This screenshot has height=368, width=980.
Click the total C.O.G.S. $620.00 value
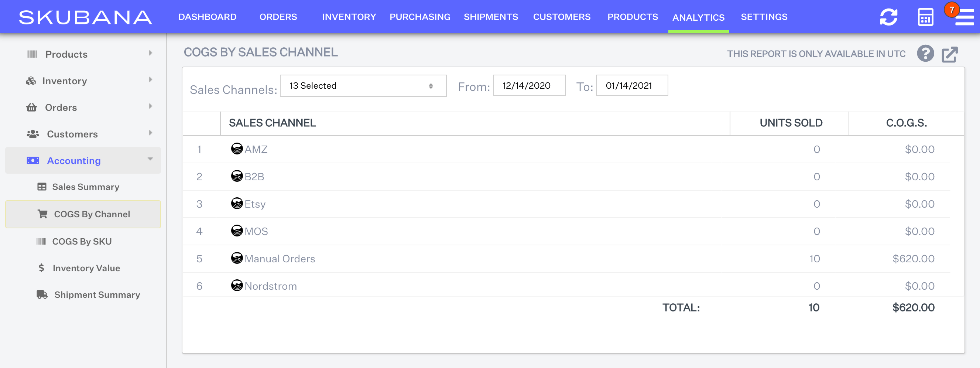[914, 307]
